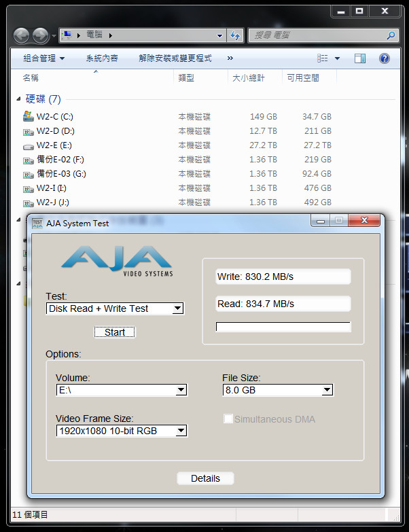Select the 備份E-02 (F:) drive icon
Screen dimensions: 409x532
(29, 160)
